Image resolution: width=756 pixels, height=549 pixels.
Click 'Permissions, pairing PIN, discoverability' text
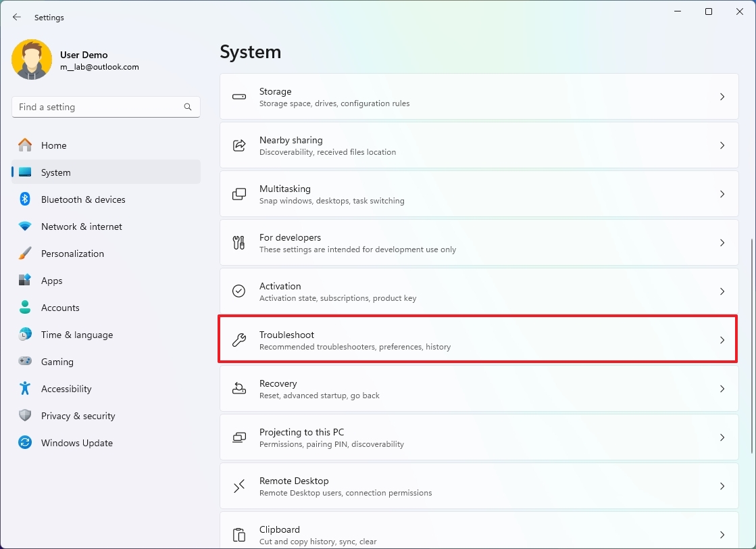pos(332,444)
